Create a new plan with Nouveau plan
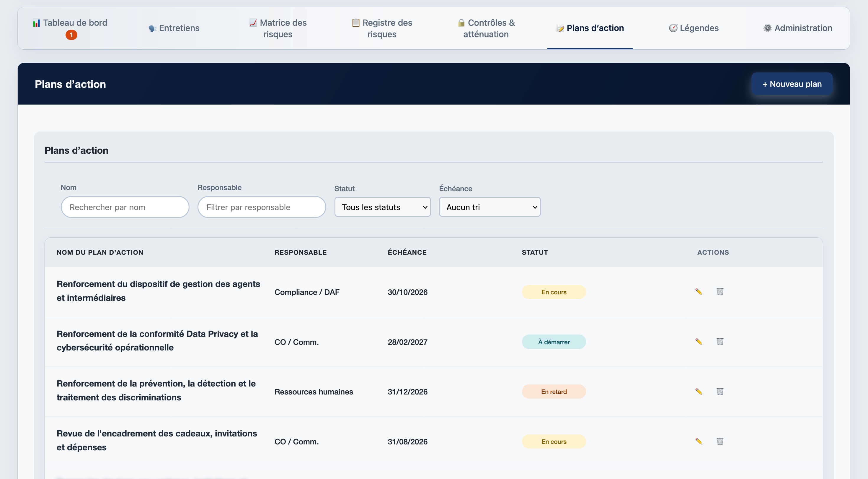This screenshot has height=479, width=868. (792, 84)
